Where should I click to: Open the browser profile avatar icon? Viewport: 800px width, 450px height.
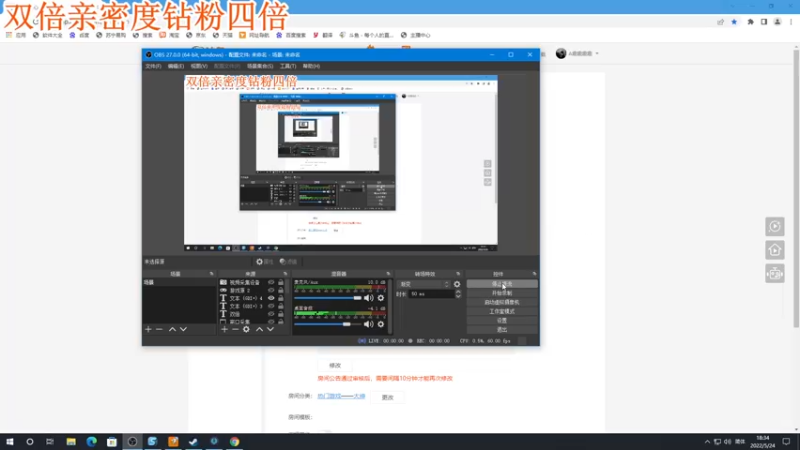pyautogui.click(x=777, y=22)
